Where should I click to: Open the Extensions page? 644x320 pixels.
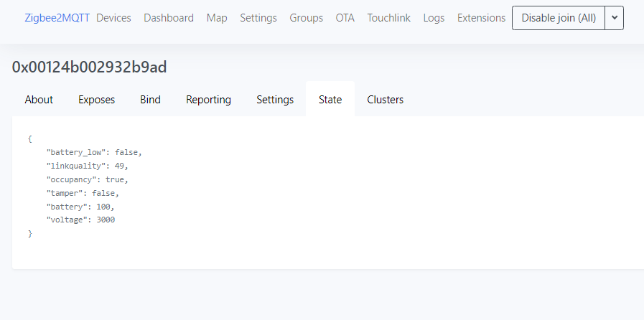click(481, 18)
